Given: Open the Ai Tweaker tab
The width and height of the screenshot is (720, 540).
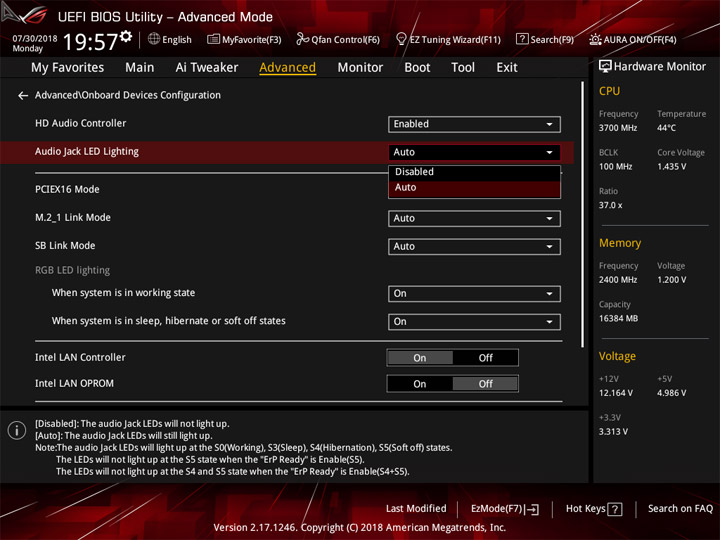Looking at the screenshot, I should coord(207,68).
